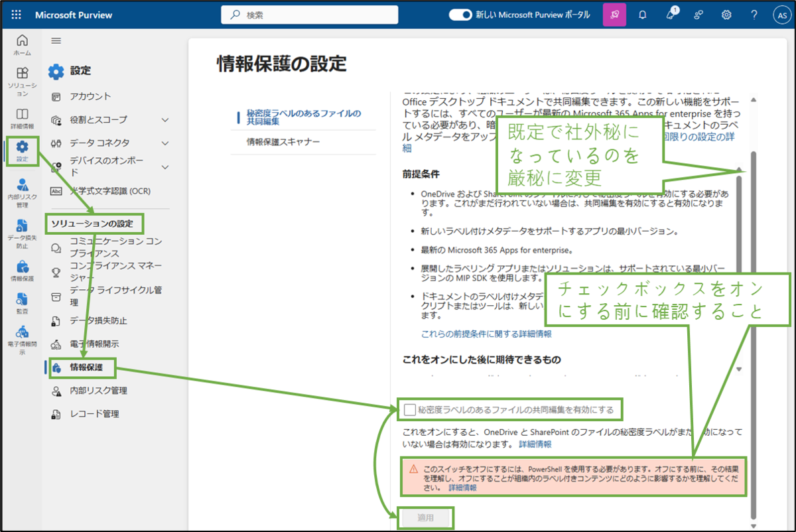Open データ損失防止 in the left rail
The height and width of the screenshot is (532, 796).
pos(22,234)
